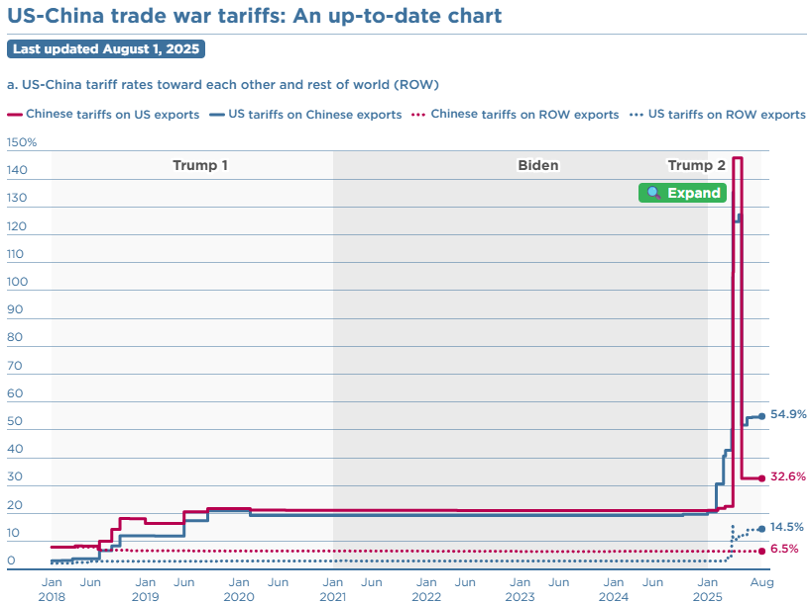Select the Biden period label

click(x=538, y=165)
